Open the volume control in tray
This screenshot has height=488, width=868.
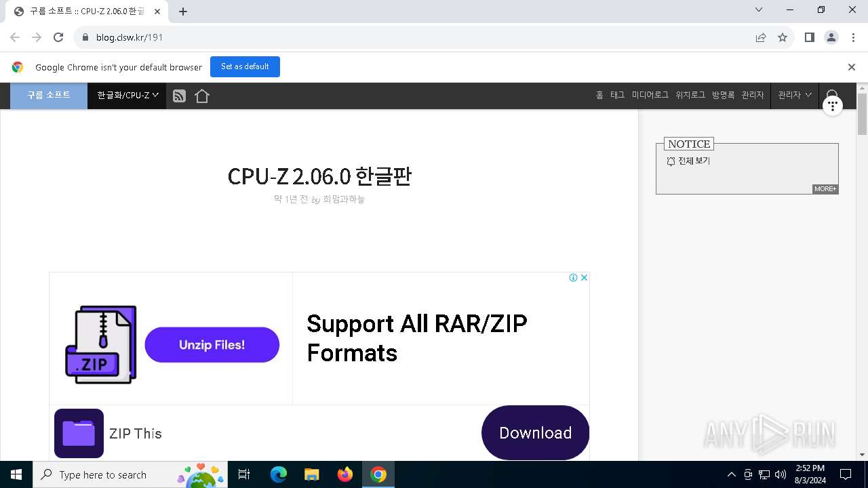click(x=781, y=474)
